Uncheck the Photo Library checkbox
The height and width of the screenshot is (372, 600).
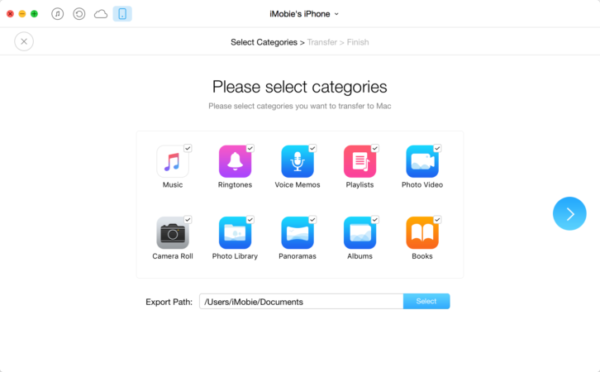click(x=250, y=220)
